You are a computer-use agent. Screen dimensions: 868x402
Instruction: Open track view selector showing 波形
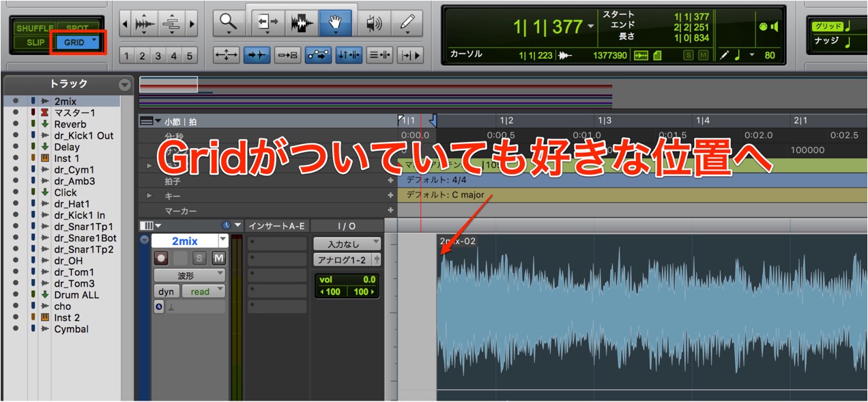pos(189,275)
